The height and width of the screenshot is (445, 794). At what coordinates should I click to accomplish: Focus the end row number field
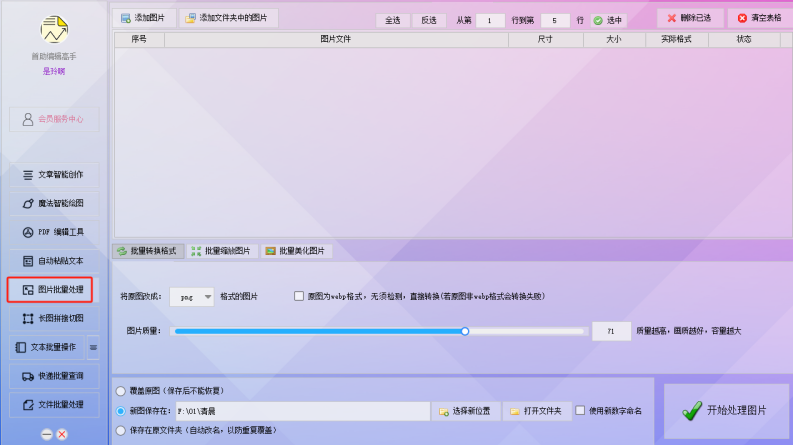tap(554, 20)
